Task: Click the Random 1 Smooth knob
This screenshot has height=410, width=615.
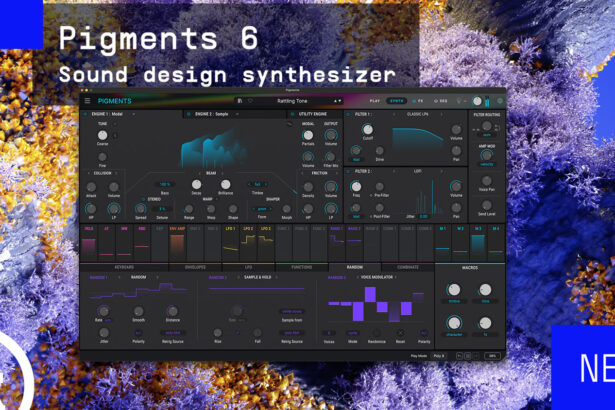Action: tap(138, 311)
